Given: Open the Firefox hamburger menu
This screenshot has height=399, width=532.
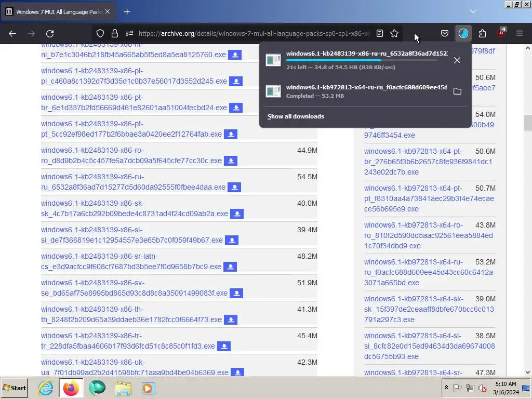Looking at the screenshot, I should click(x=520, y=33).
